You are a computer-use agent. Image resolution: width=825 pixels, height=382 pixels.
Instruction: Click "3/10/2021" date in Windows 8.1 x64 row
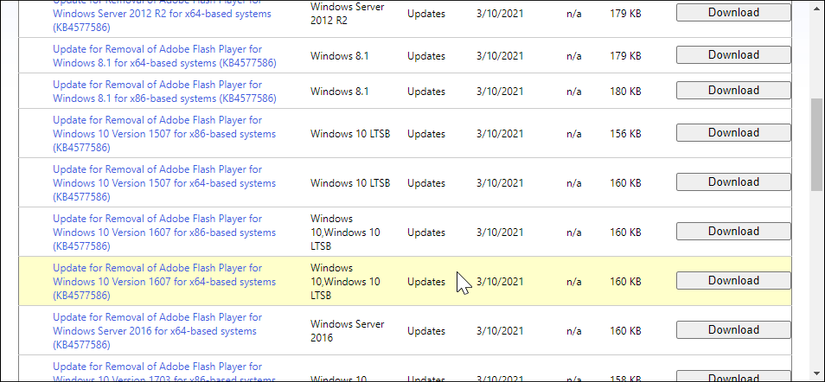point(500,56)
